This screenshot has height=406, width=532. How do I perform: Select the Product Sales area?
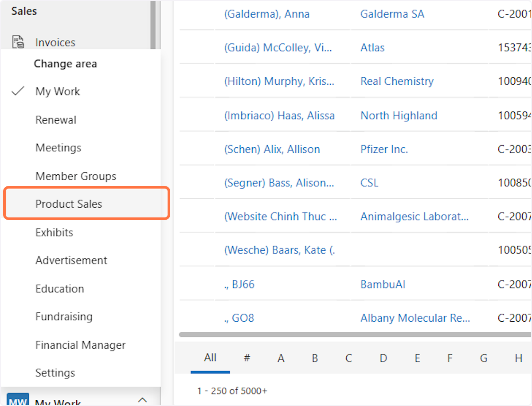point(69,204)
